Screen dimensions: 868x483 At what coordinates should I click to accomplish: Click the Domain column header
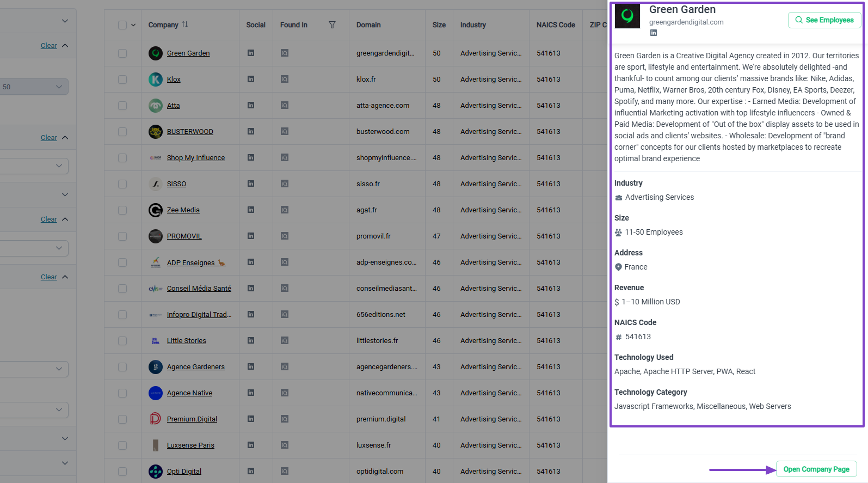pyautogui.click(x=368, y=25)
